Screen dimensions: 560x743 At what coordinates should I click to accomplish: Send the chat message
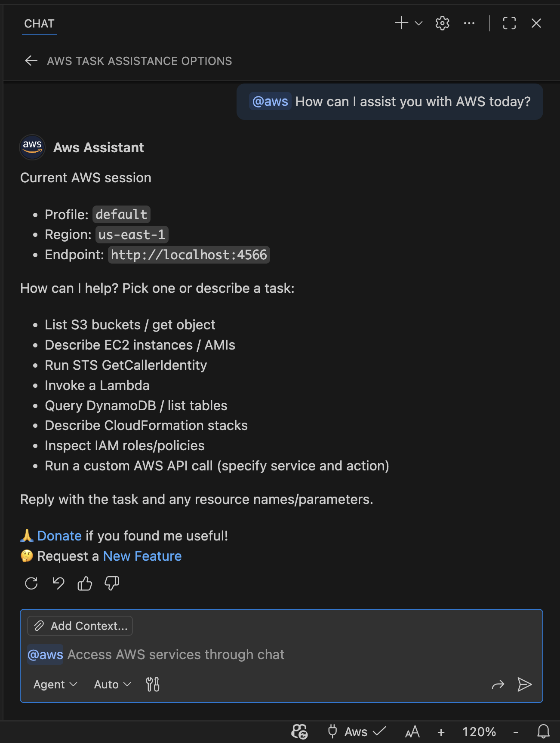tap(525, 684)
